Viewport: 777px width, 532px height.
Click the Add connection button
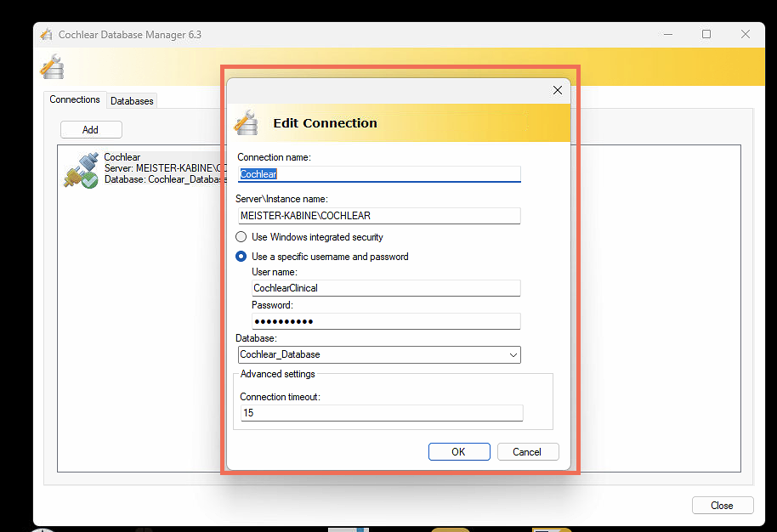pyautogui.click(x=91, y=130)
